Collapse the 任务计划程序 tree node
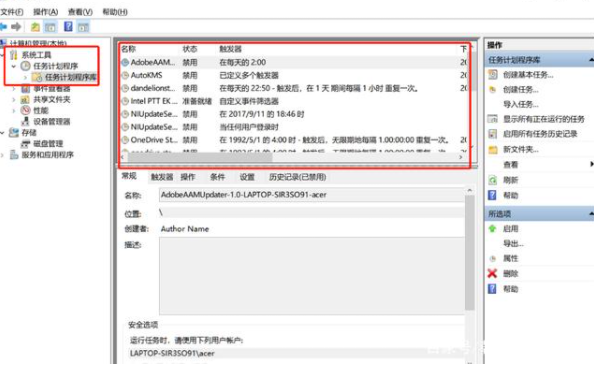This screenshot has height=374, width=594. (x=14, y=66)
